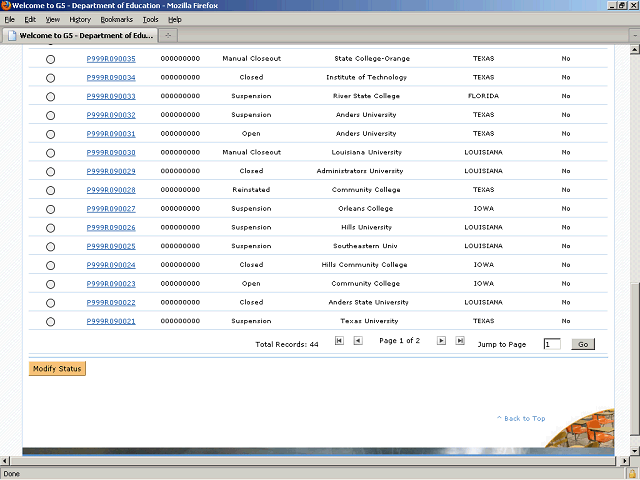The height and width of the screenshot is (480, 640).
Task: Click the security lock icon in the status bar
Action: point(632,474)
